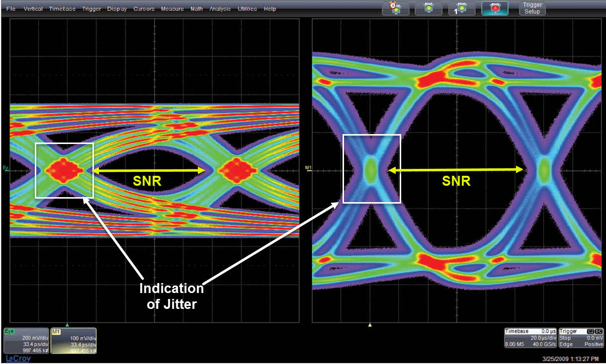Click the Auto trigger mode icon with clock
606x364 pixels.
[395, 8]
